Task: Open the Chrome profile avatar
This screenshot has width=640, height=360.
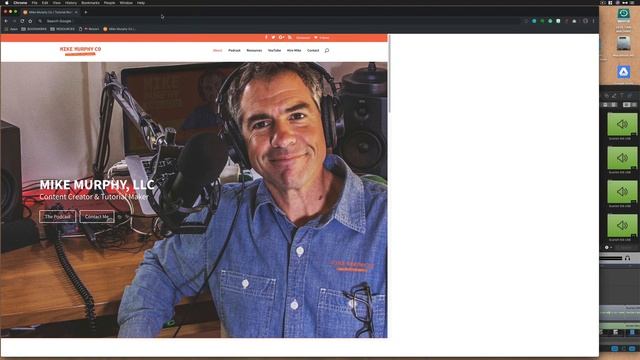Action: pyautogui.click(x=585, y=21)
